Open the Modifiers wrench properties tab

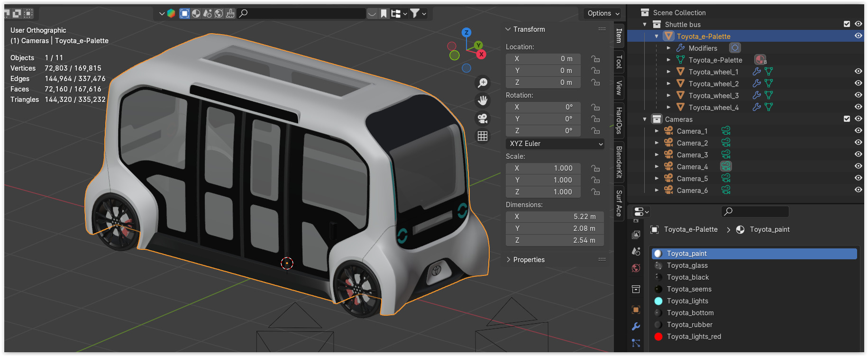point(636,326)
